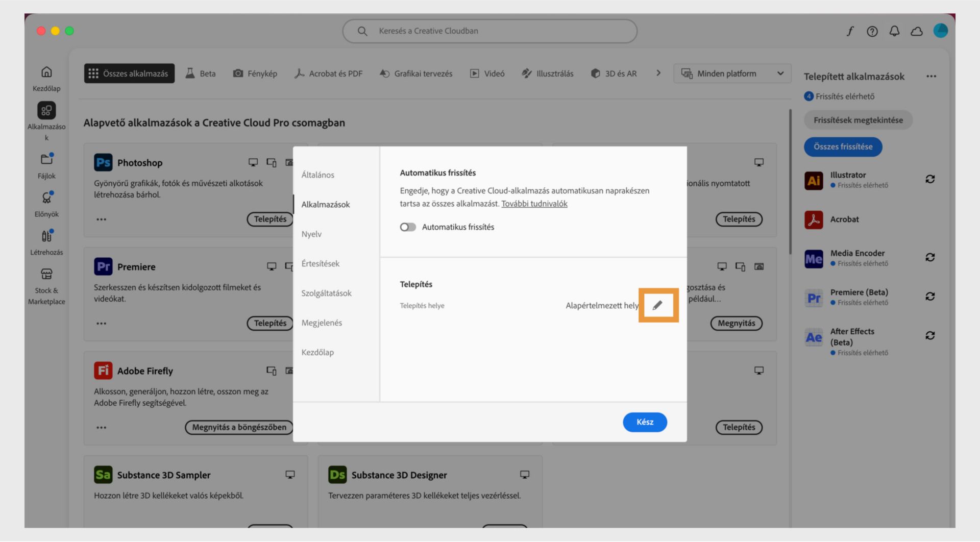Click Telepítés button on Photoshop card
The width and height of the screenshot is (980, 542).
tap(271, 219)
